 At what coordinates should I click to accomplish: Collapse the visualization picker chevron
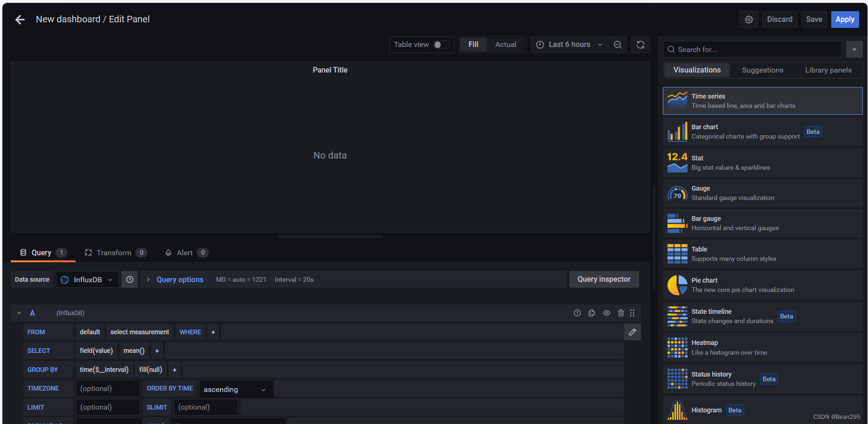pos(854,49)
